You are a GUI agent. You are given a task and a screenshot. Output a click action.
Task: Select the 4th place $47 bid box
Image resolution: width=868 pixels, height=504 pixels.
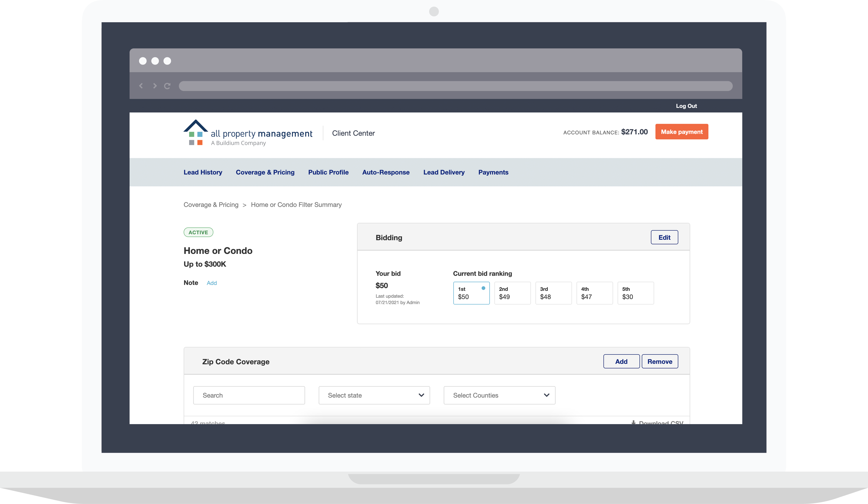point(595,293)
